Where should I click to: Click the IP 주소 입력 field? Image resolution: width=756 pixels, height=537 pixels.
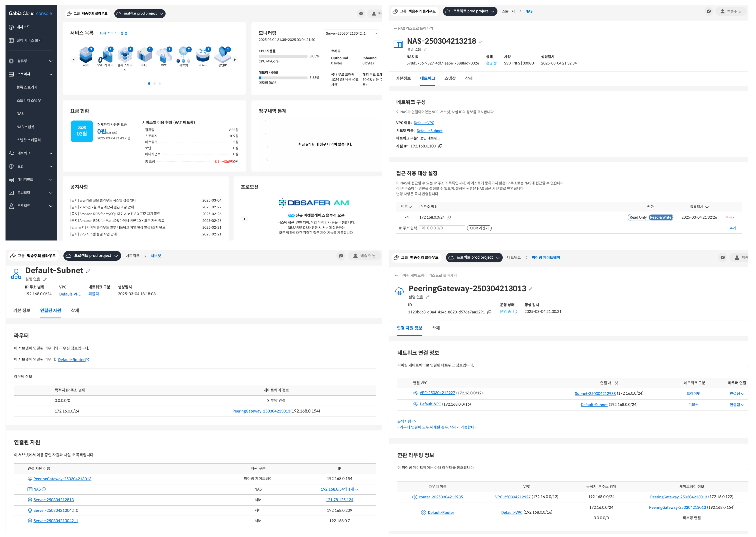pyautogui.click(x=442, y=228)
